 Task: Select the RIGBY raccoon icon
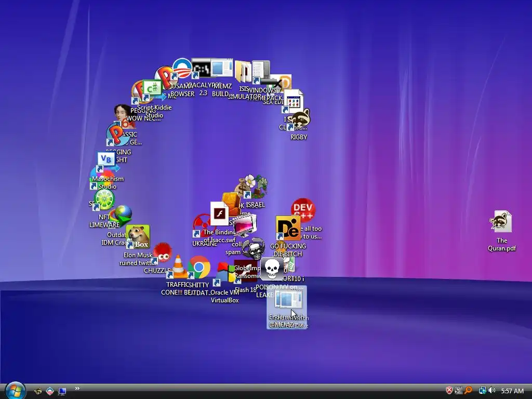point(300,119)
